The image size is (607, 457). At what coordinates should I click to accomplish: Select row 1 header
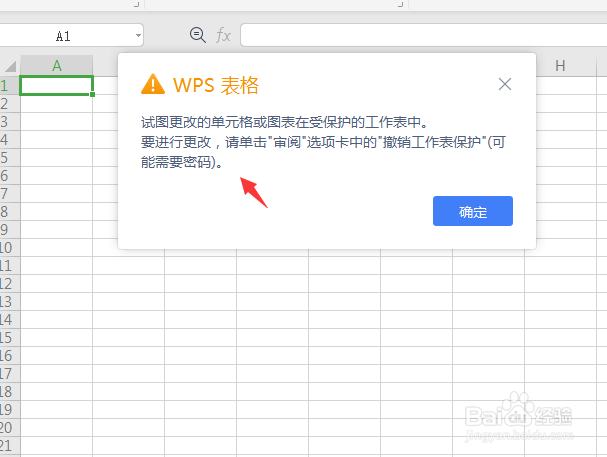point(10,86)
